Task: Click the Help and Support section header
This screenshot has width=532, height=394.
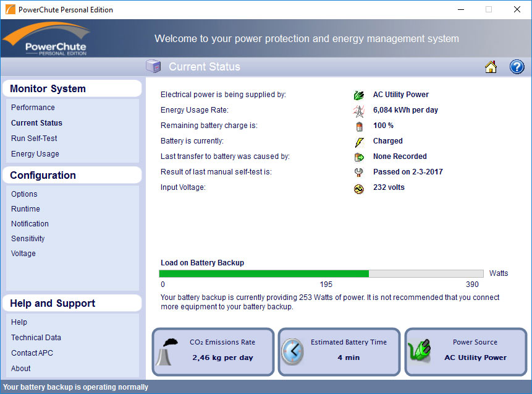Action: (x=72, y=303)
